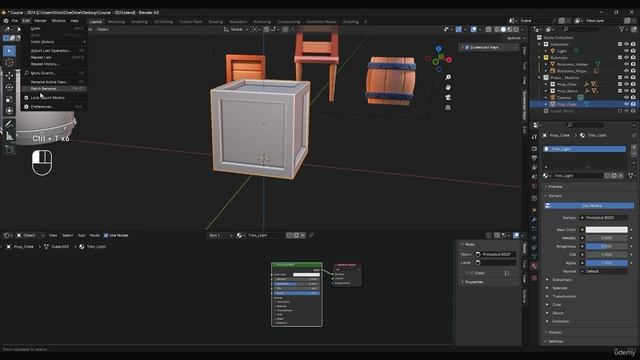Open the Output properties tab icon
The image size is (640, 360).
534,158
